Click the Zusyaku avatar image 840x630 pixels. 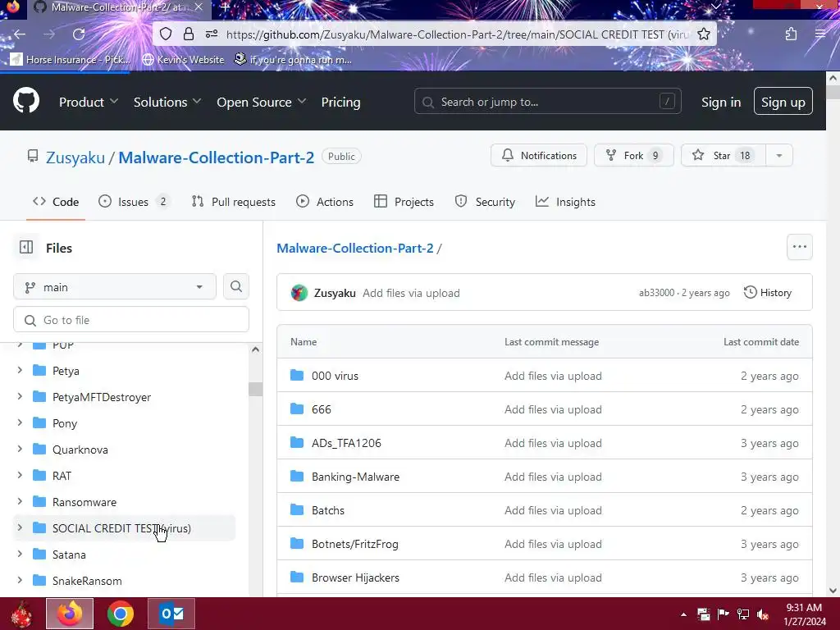pos(299,293)
